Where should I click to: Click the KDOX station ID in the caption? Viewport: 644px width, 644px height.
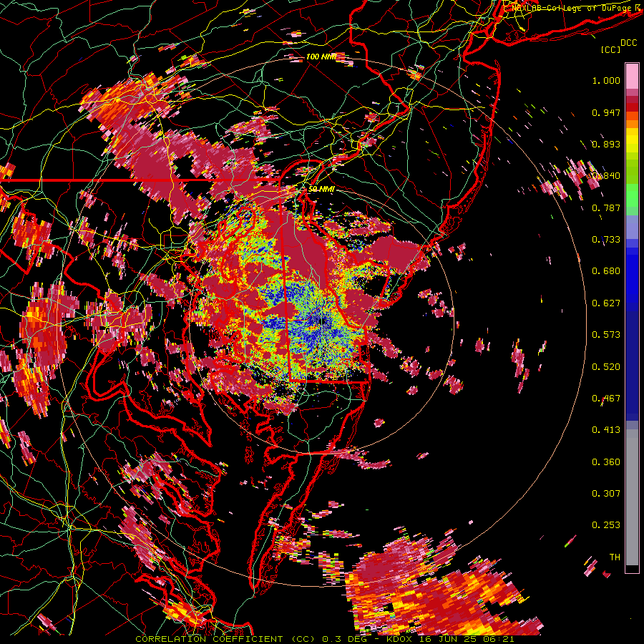click(x=400, y=639)
